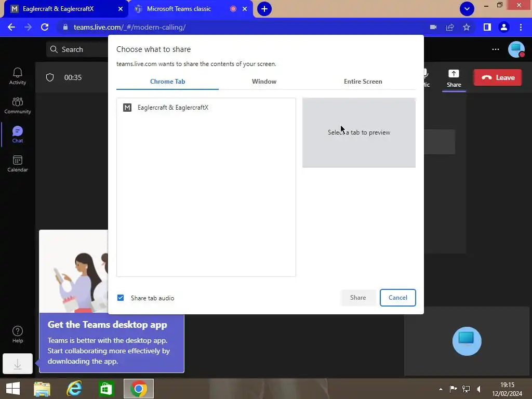The image size is (532, 399).
Task: Reload the current page
Action: [x=45, y=27]
